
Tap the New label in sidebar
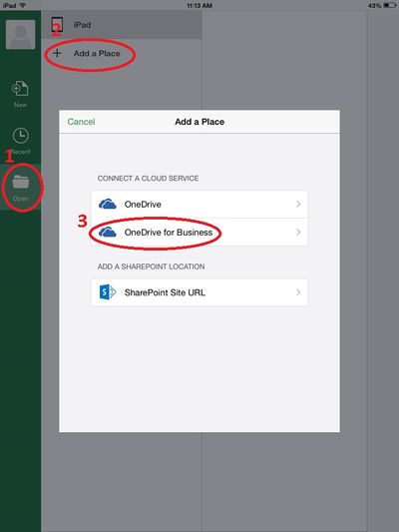coord(20,105)
